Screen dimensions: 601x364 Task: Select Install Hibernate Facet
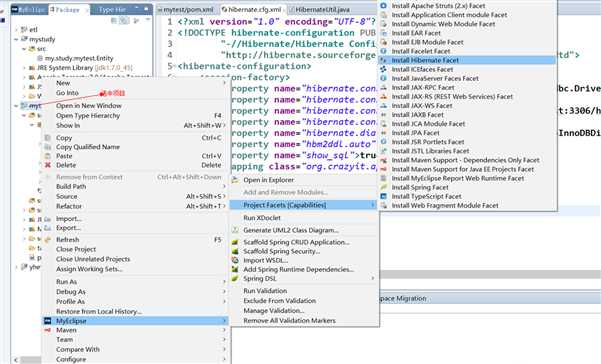467,60
